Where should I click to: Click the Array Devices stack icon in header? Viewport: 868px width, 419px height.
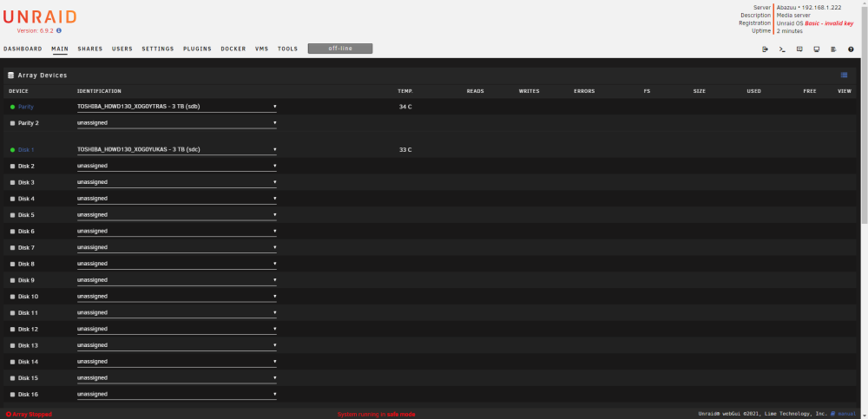click(11, 75)
